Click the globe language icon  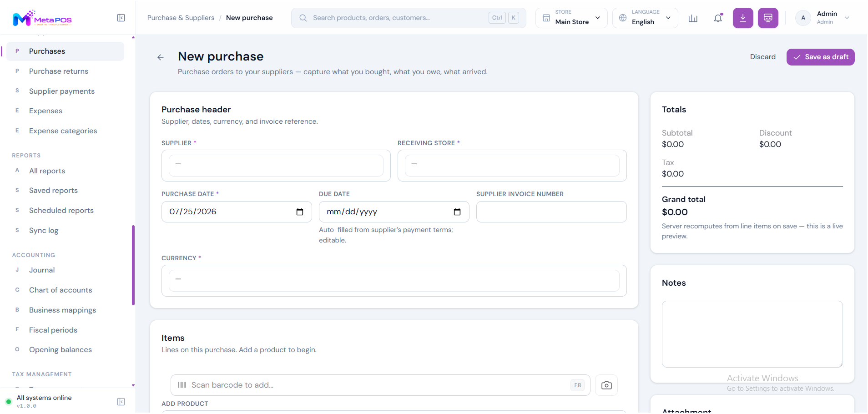[x=623, y=18]
